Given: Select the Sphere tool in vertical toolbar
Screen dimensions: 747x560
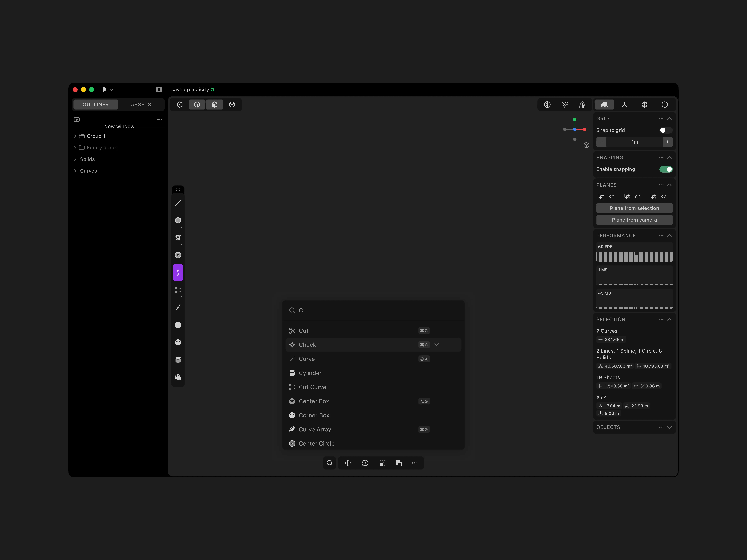Looking at the screenshot, I should 178,325.
